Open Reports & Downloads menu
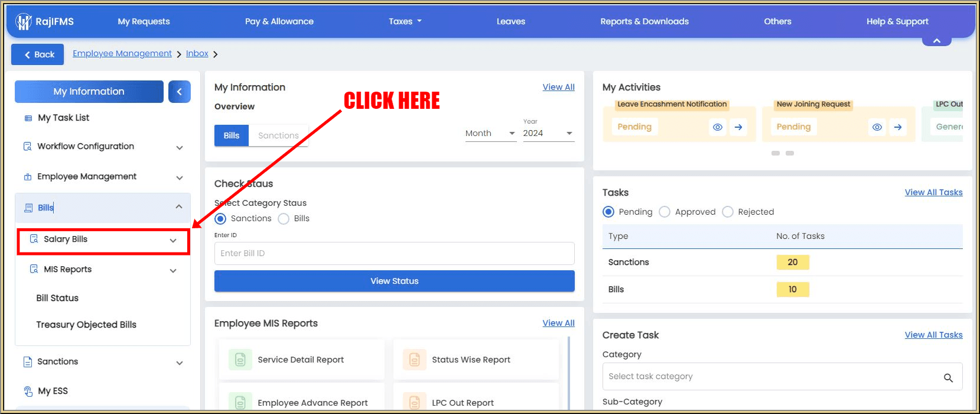The width and height of the screenshot is (980, 414). (x=644, y=21)
